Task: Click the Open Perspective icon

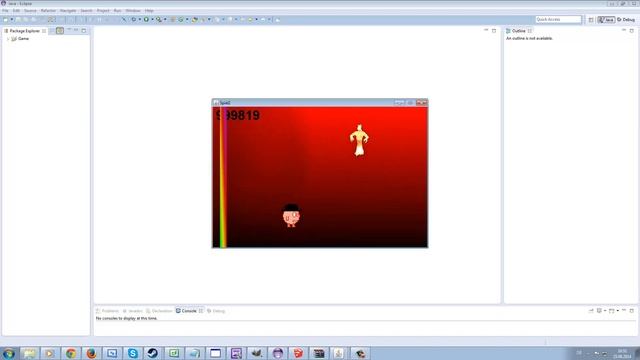Action: click(x=591, y=20)
